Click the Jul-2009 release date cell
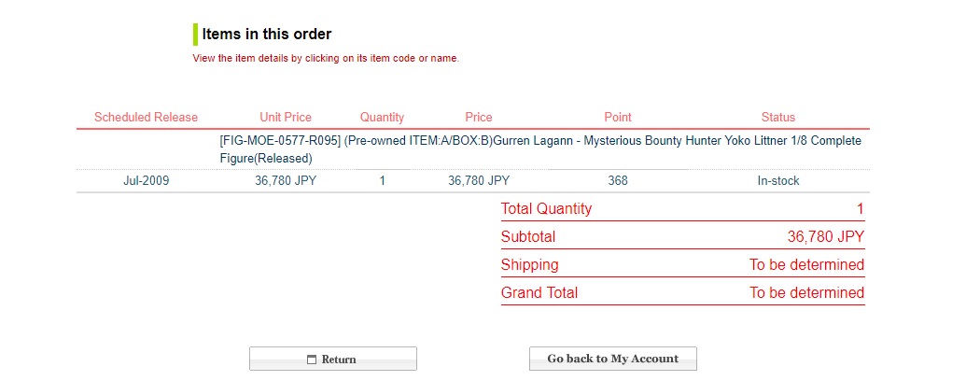 (146, 181)
